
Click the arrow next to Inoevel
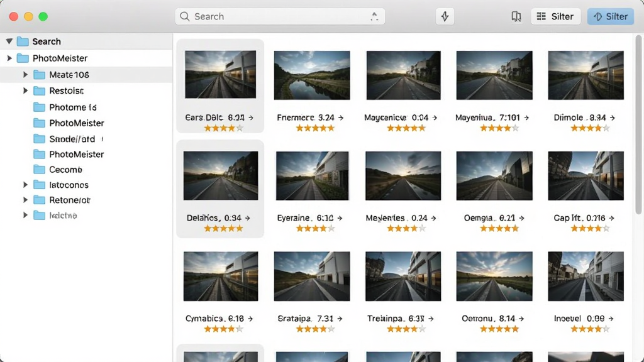click(611, 319)
